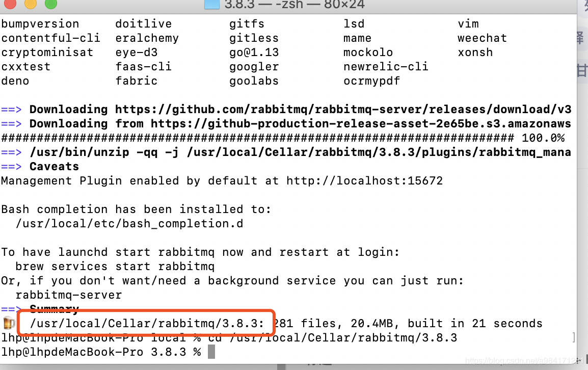Click the text 'ocrmypdf'
The height and width of the screenshot is (370, 588).
(371, 81)
